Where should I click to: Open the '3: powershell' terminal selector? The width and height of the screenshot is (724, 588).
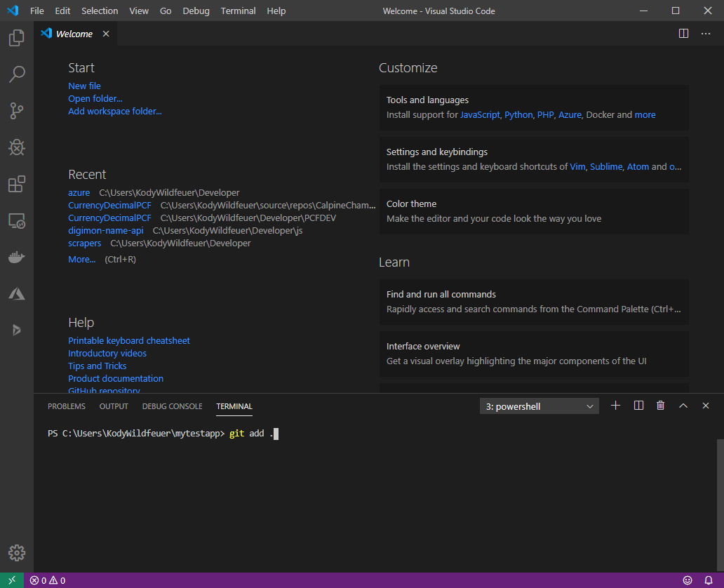[x=539, y=406]
